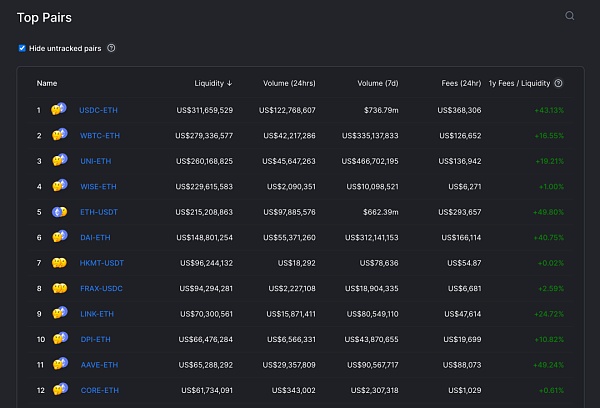Open the USDC-ETH pair link
The image size is (600, 408).
click(x=99, y=110)
